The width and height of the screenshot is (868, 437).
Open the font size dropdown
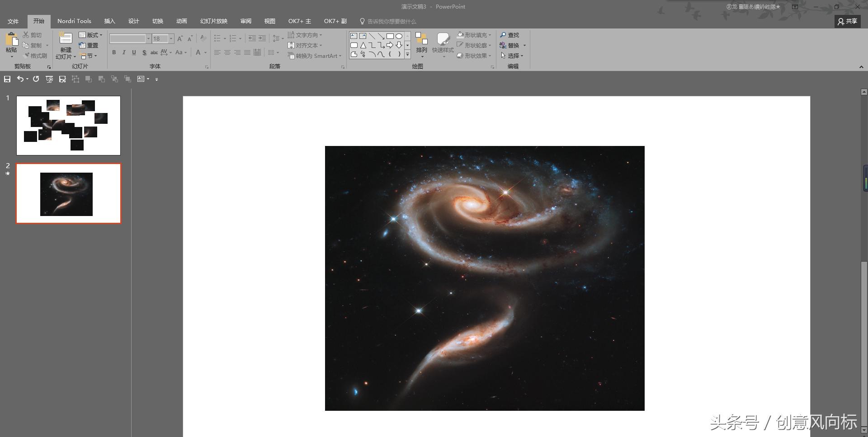pyautogui.click(x=171, y=39)
